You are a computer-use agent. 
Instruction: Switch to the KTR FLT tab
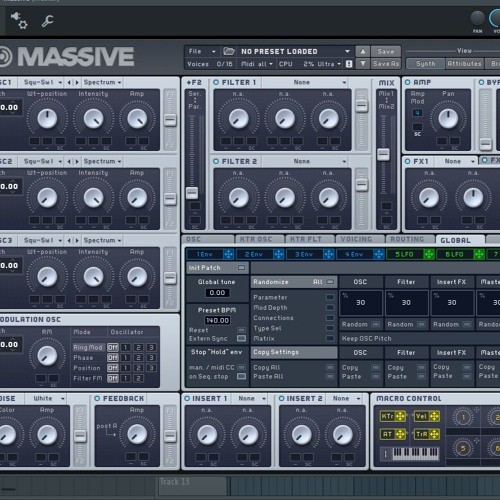point(309,239)
